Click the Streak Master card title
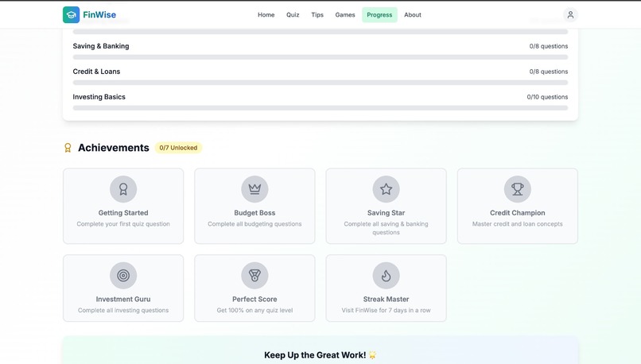This screenshot has width=641, height=364. click(386, 299)
